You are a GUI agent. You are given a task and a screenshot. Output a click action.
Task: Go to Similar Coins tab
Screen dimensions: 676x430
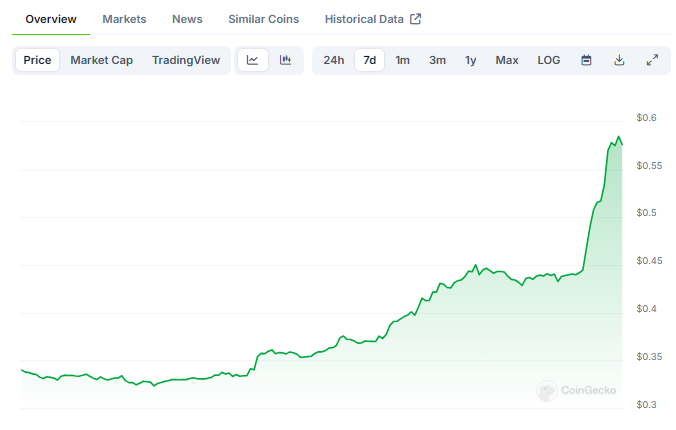pyautogui.click(x=263, y=19)
